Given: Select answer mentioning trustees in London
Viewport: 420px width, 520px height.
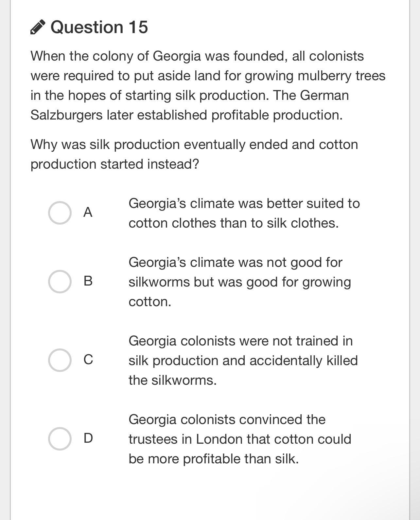Looking at the screenshot, I should (x=240, y=439).
